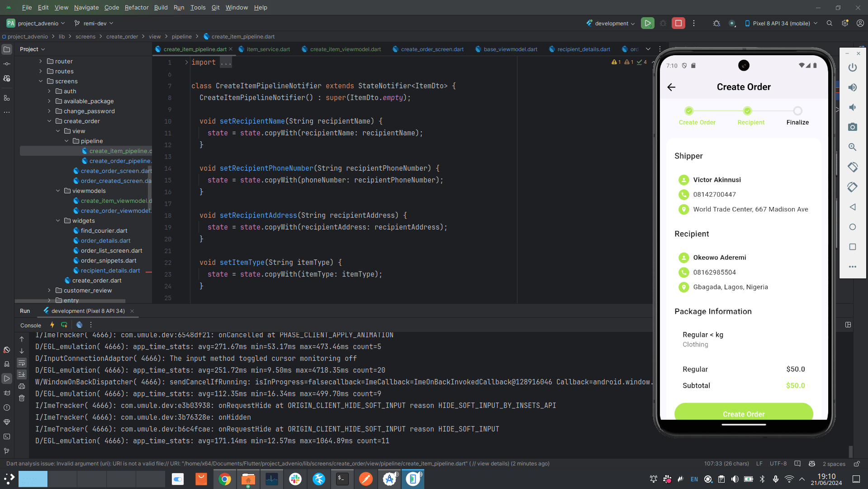Click the UTF-8 encoding in status bar

[x=778, y=464]
